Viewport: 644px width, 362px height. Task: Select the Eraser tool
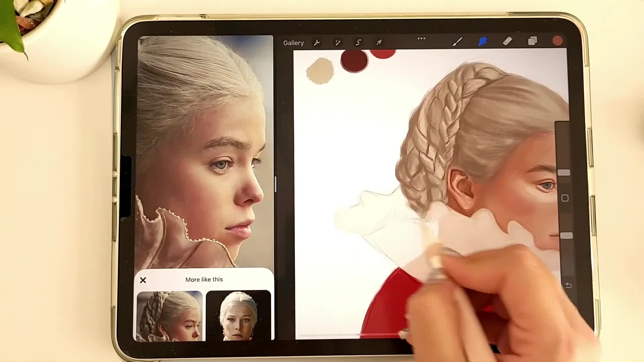pyautogui.click(x=507, y=41)
